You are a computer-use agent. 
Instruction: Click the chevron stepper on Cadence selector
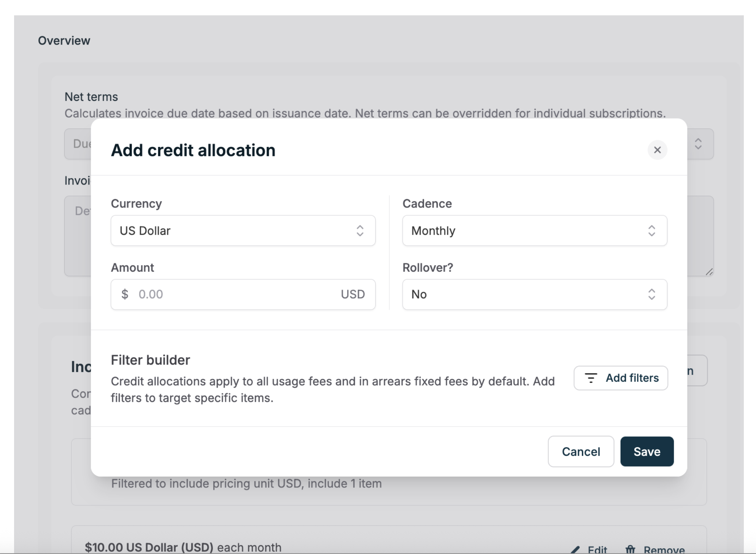(652, 231)
